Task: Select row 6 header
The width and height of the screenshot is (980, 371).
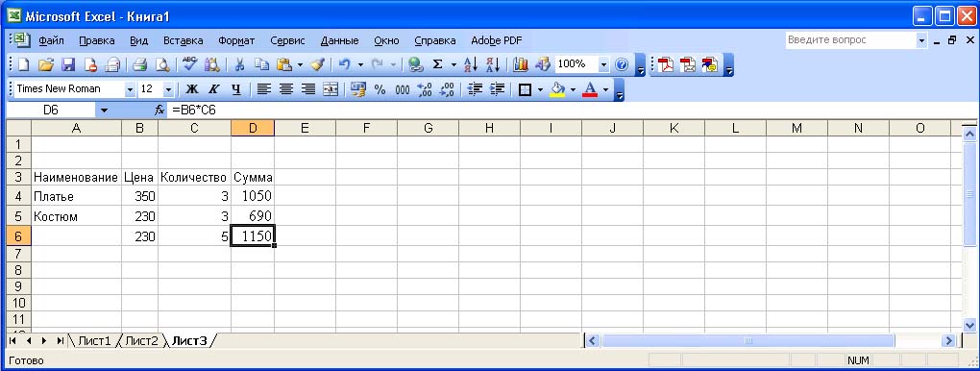Action: coord(18,236)
